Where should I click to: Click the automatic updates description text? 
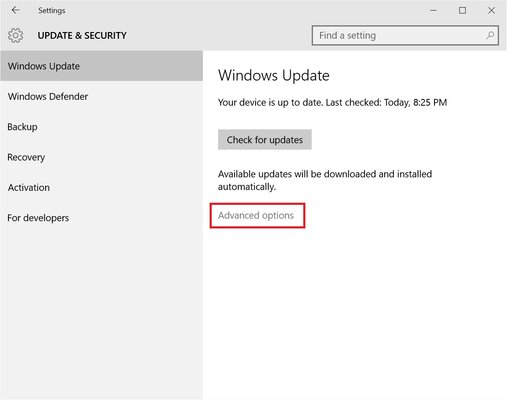[x=325, y=180]
